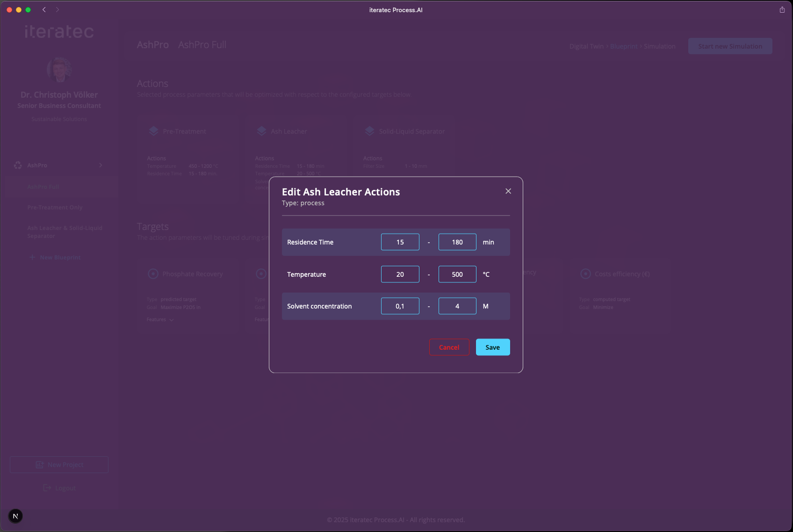Click the red Cancel button
This screenshot has height=532, width=793.
[x=449, y=347]
